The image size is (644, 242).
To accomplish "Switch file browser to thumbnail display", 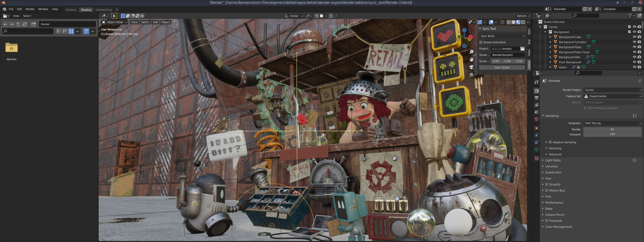I will (71, 31).
